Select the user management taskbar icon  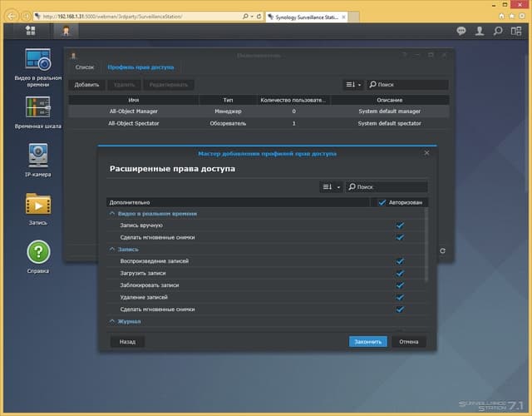pos(66,31)
